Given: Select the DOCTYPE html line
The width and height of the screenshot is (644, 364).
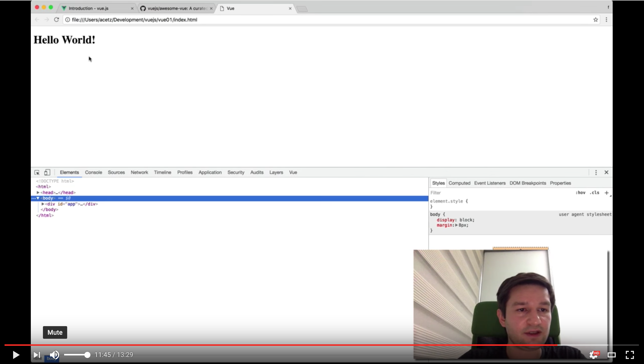Looking at the screenshot, I should click(x=55, y=181).
